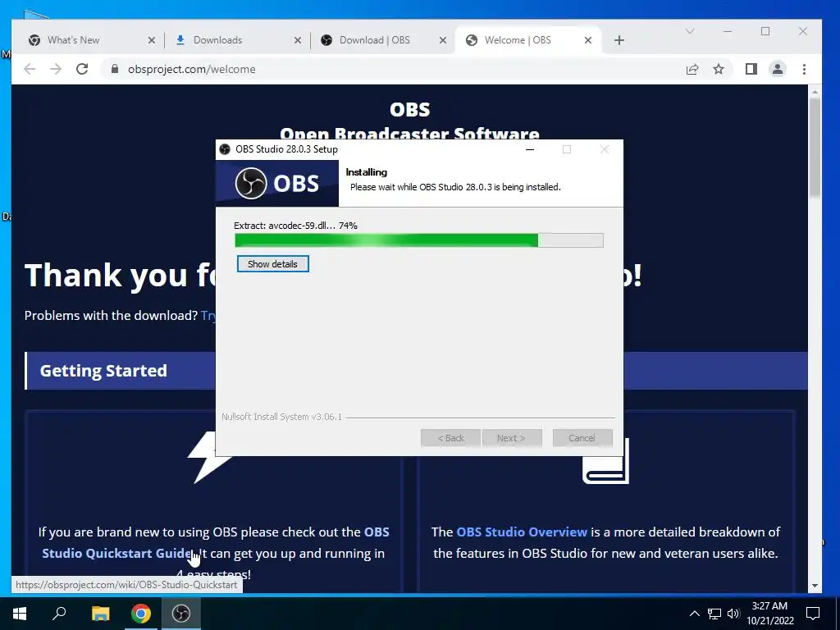Click the OBS installer taskbar icon

[x=181, y=614]
